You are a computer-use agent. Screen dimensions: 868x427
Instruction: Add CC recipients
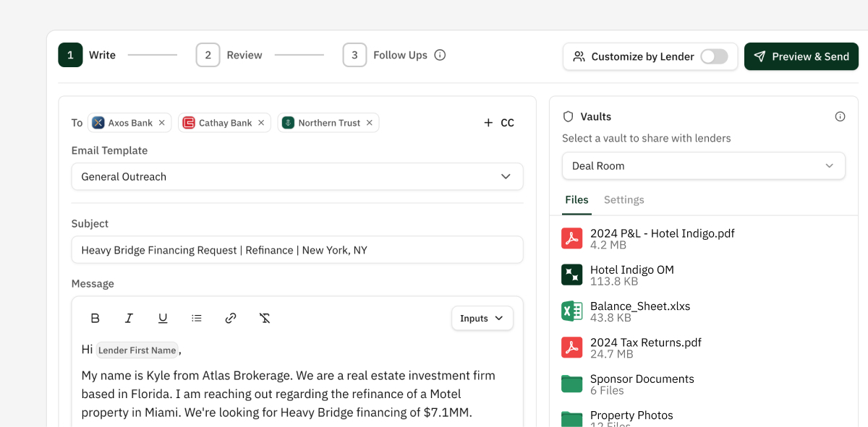point(499,123)
